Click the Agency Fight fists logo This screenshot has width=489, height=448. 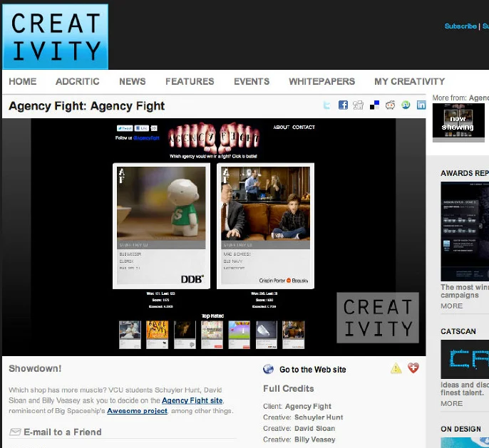214,137
